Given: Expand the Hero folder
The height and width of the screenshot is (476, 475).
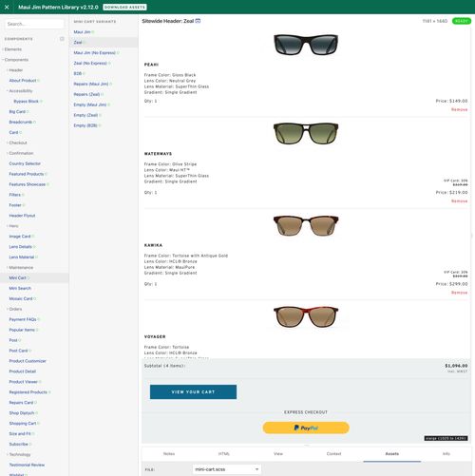Looking at the screenshot, I should tap(13, 226).
